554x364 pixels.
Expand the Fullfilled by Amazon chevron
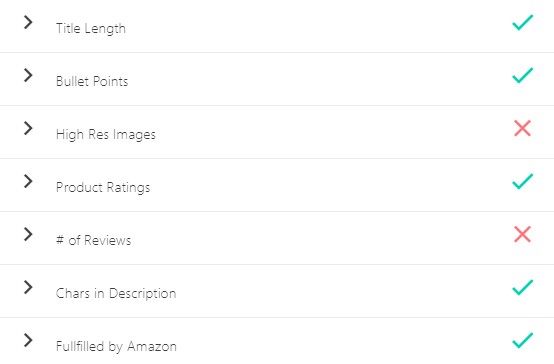coord(28,340)
